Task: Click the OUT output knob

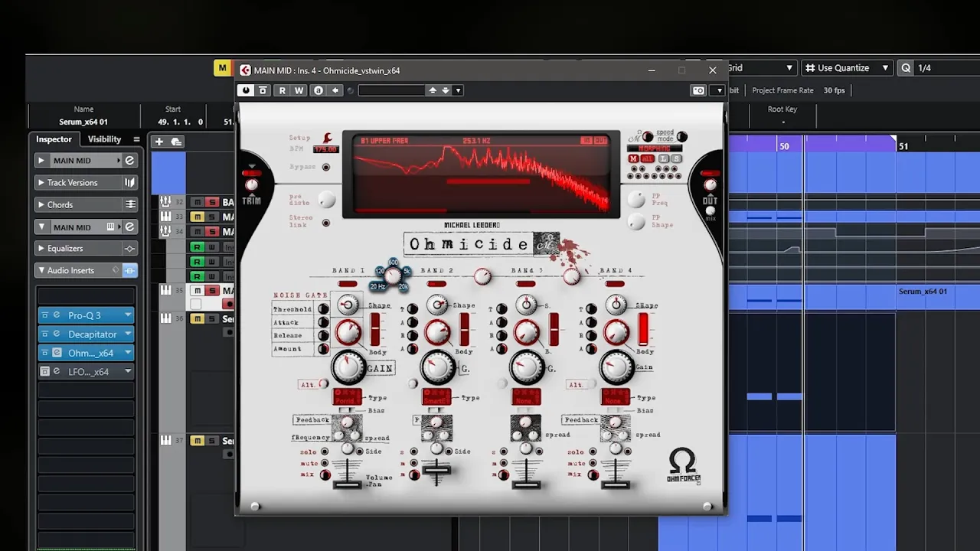Action: (x=710, y=185)
